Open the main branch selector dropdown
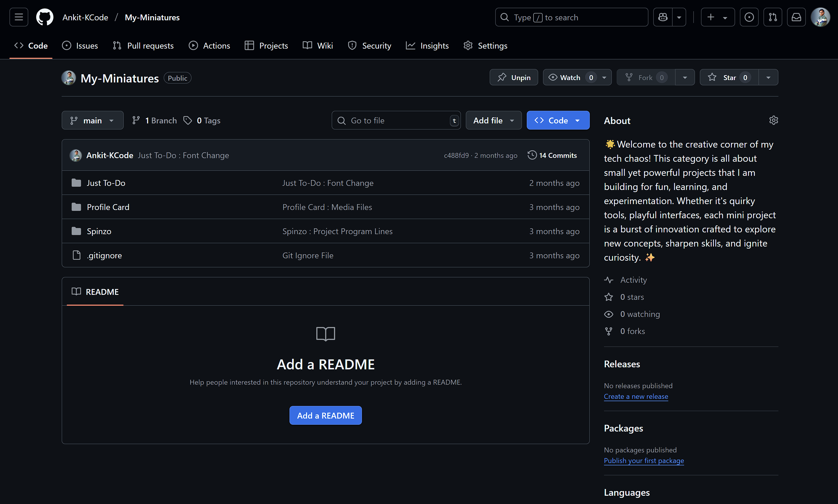Image resolution: width=838 pixels, height=504 pixels. (93, 120)
